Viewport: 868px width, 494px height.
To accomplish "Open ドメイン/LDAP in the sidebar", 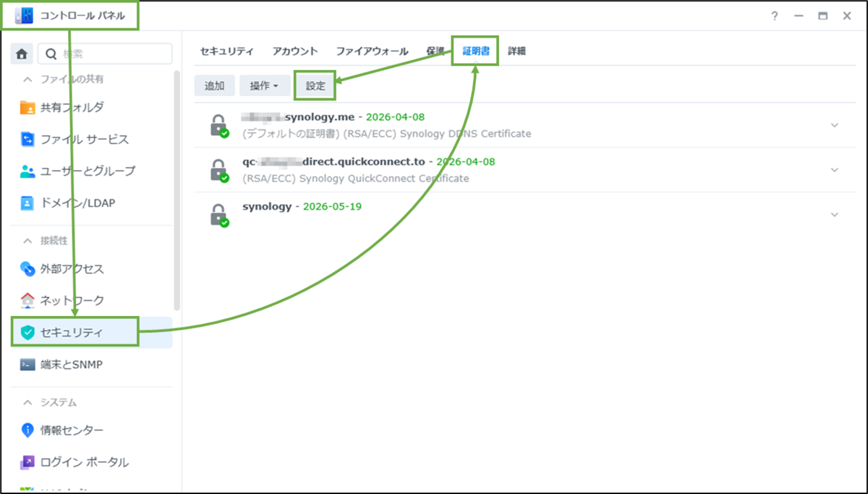I will [92, 203].
